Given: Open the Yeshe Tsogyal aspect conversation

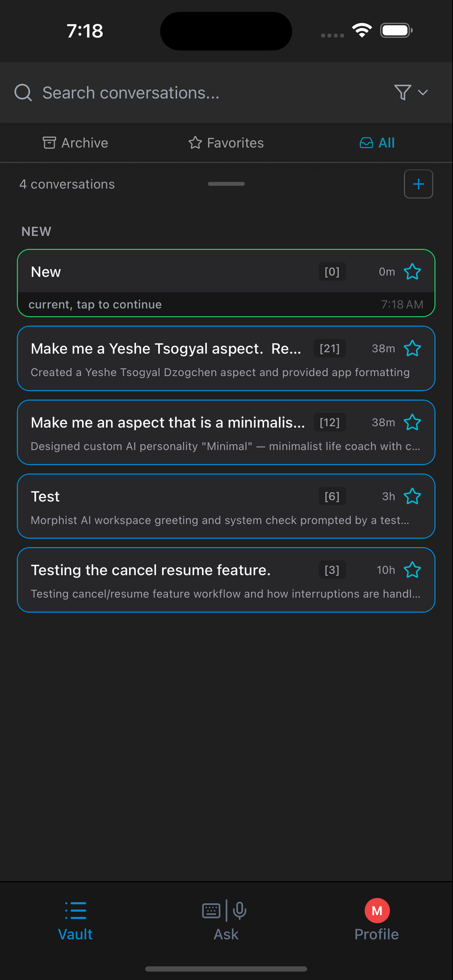Looking at the screenshot, I should coord(171,358).
